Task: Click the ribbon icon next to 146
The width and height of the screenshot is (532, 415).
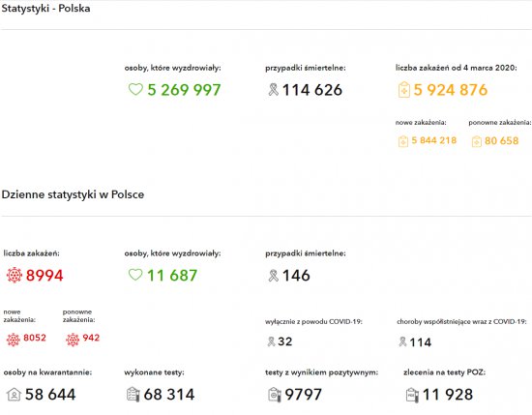Action: click(273, 276)
